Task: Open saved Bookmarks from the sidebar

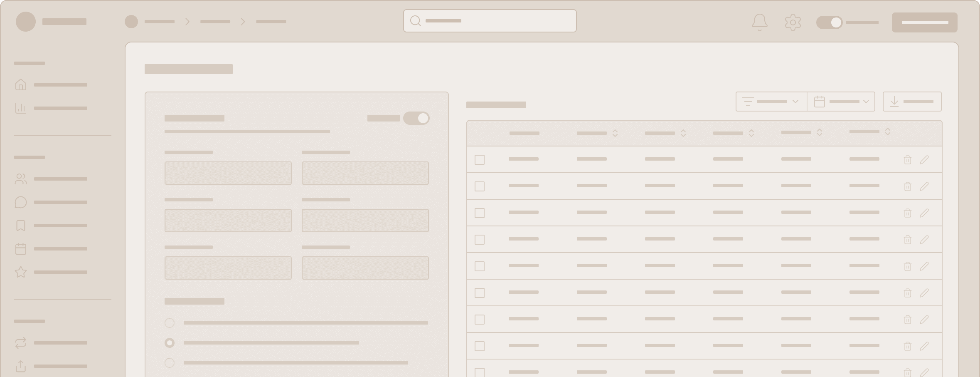Action: click(21, 226)
